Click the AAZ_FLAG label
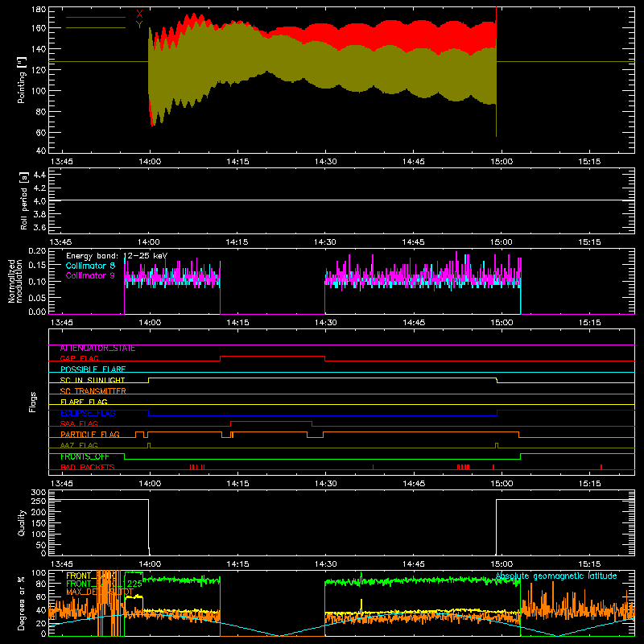Image resolution: width=644 pixels, height=644 pixels. (x=79, y=445)
